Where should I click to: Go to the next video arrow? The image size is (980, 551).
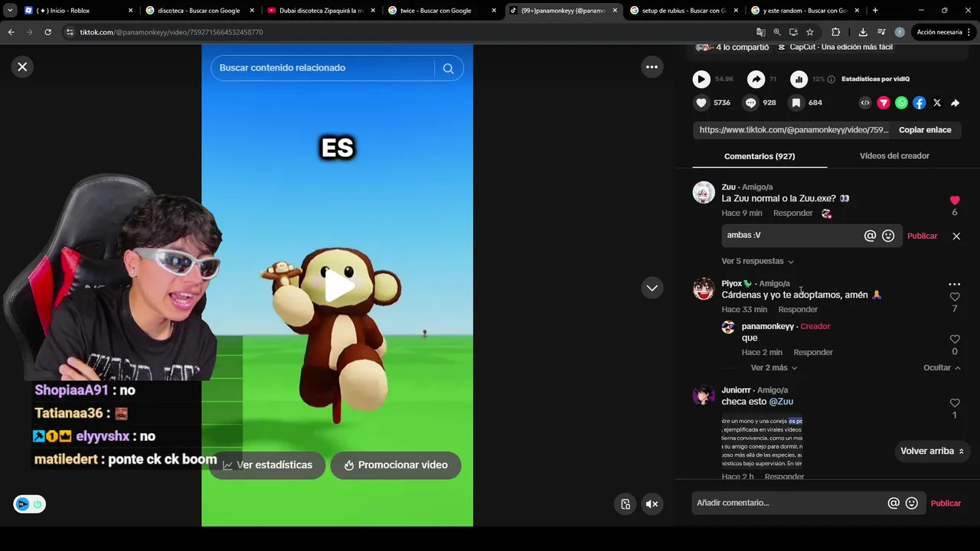pyautogui.click(x=652, y=288)
